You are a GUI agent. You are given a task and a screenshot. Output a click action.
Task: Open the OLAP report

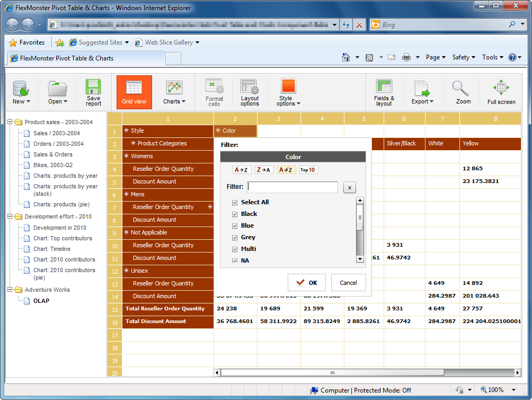coord(41,301)
